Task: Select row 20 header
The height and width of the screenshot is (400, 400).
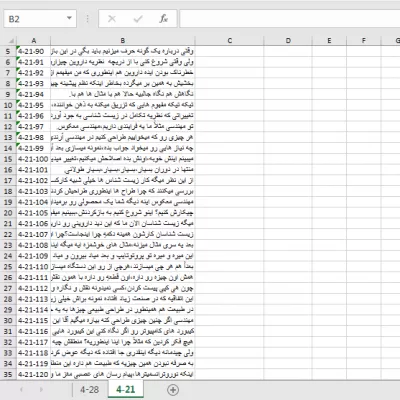Action: pos(8,213)
